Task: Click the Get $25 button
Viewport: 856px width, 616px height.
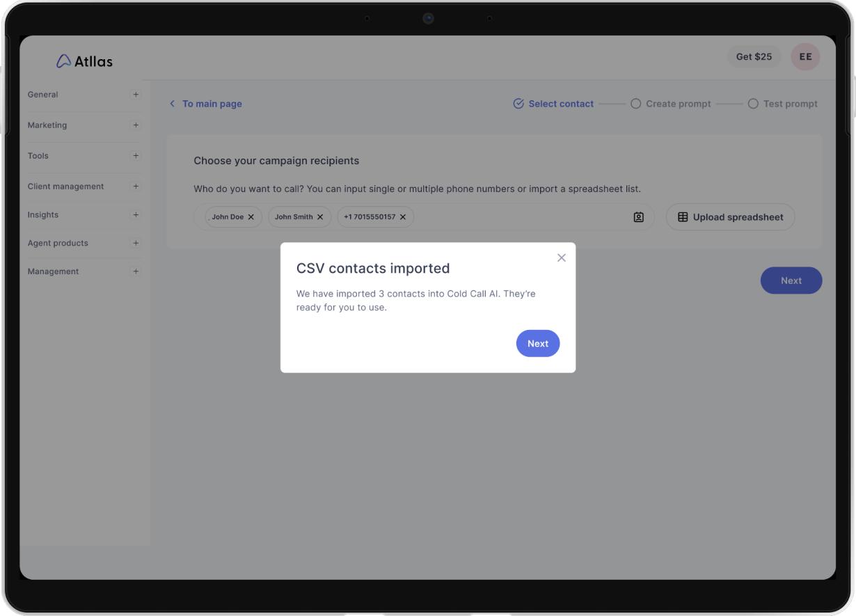Action: click(754, 57)
